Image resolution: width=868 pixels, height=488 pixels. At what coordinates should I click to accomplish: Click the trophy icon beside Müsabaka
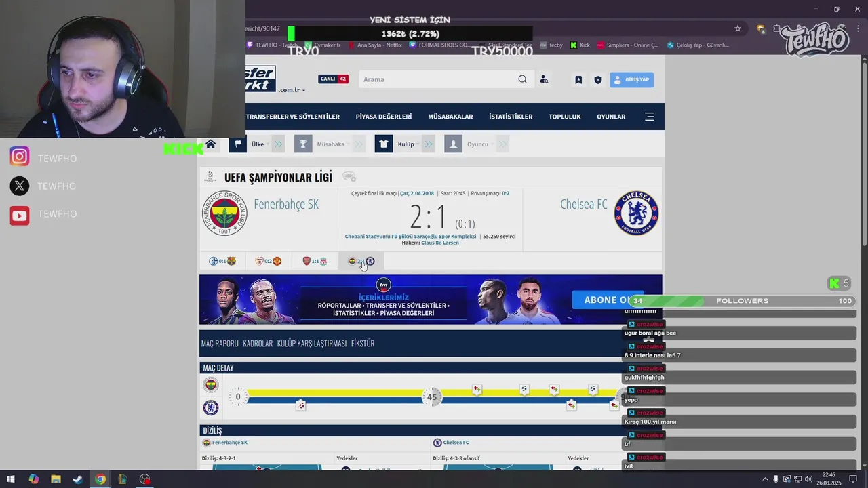[303, 144]
